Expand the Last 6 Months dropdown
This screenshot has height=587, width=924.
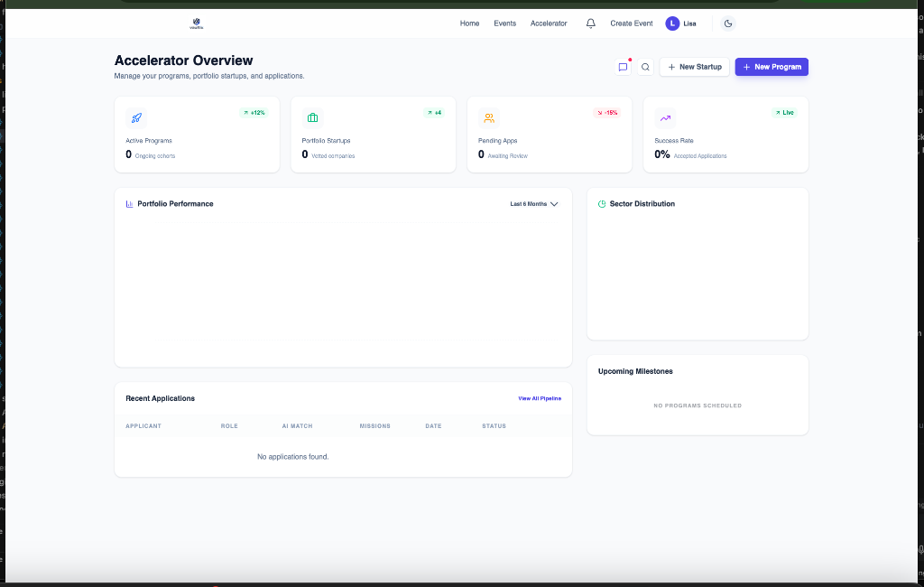pos(534,204)
